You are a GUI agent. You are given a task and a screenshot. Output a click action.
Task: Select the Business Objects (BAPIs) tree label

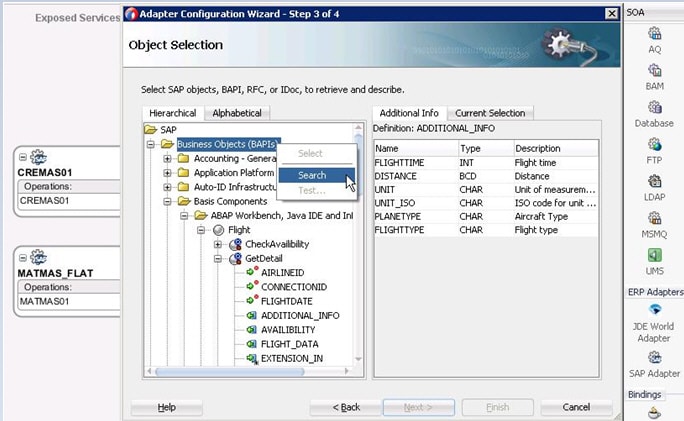click(227, 144)
